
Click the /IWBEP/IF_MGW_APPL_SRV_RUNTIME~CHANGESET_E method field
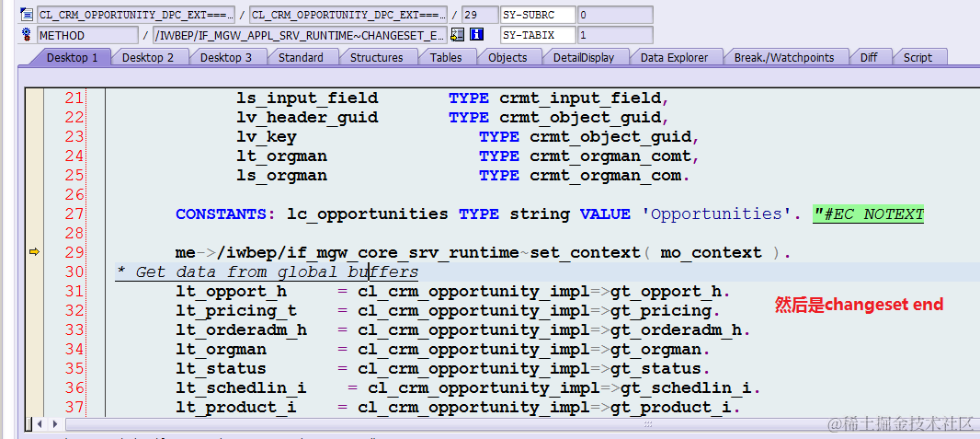300,35
